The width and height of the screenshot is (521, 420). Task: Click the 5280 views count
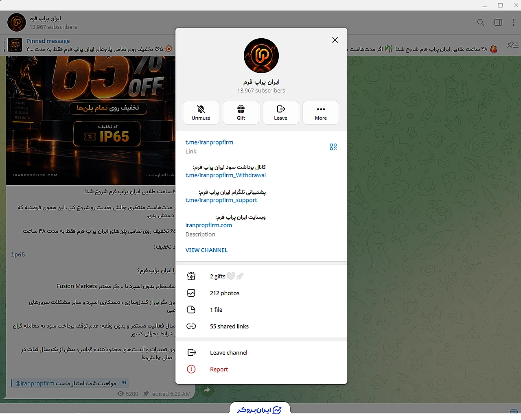[x=128, y=394]
